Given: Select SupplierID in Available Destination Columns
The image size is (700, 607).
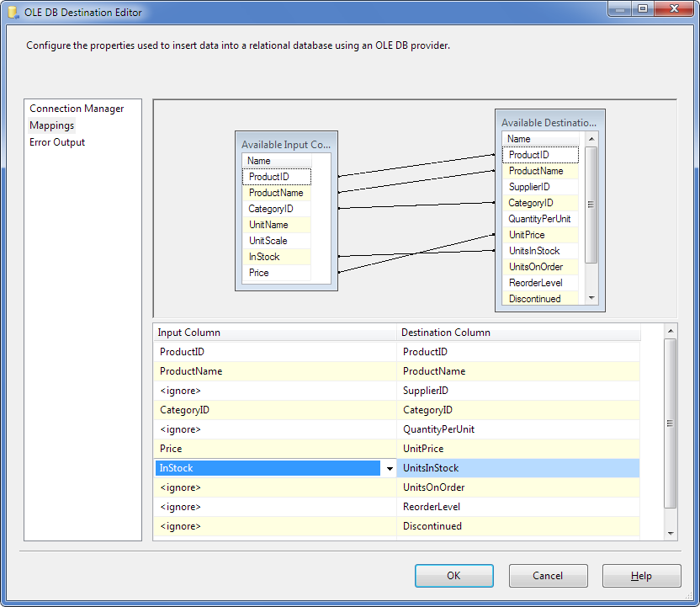Looking at the screenshot, I should pos(529,187).
